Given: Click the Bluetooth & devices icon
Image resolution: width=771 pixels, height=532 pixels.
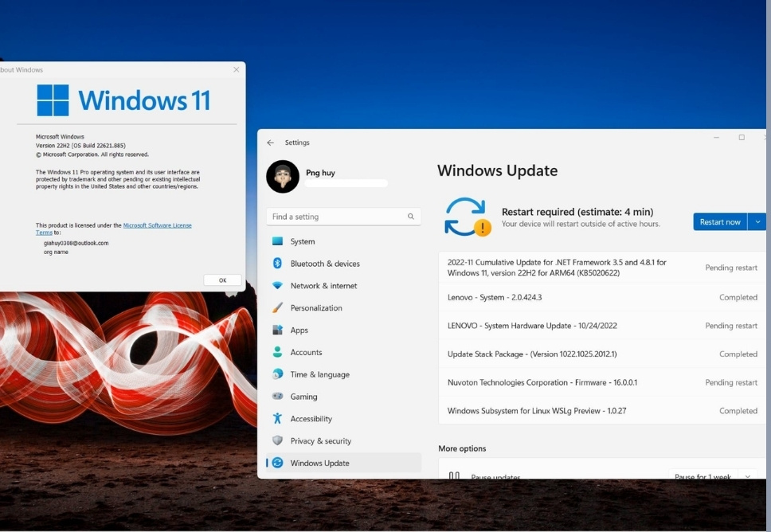Looking at the screenshot, I should 277,264.
